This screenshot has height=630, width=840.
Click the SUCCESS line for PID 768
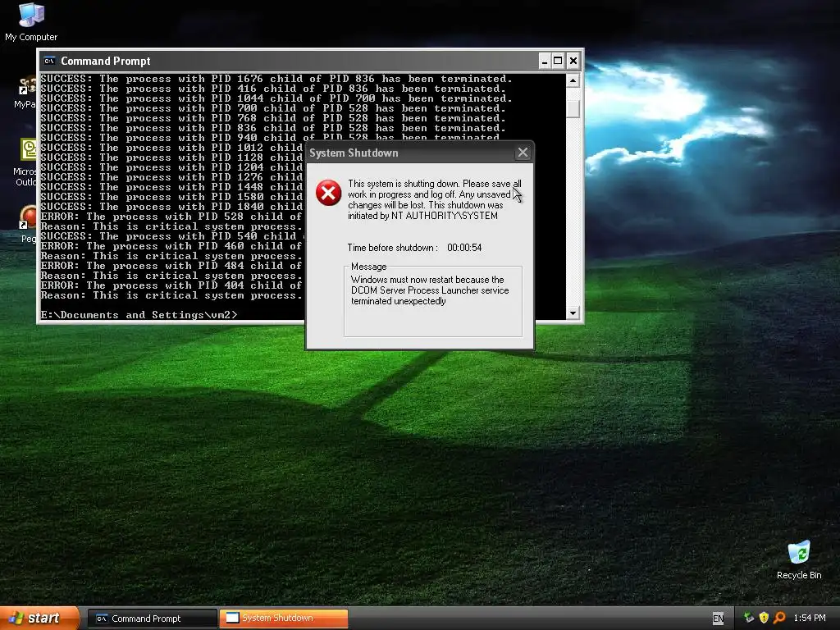pyautogui.click(x=273, y=118)
